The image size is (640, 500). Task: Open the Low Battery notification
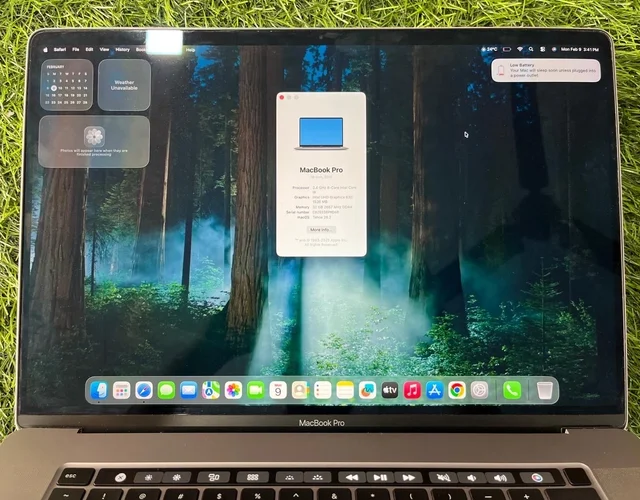546,70
